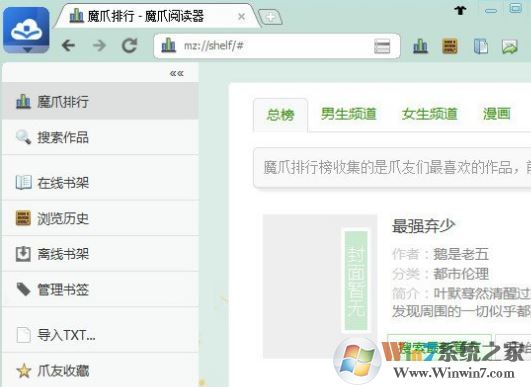This screenshot has width=531, height=387.
Task: Click 导入TXT... in sidebar
Action: pos(100,335)
